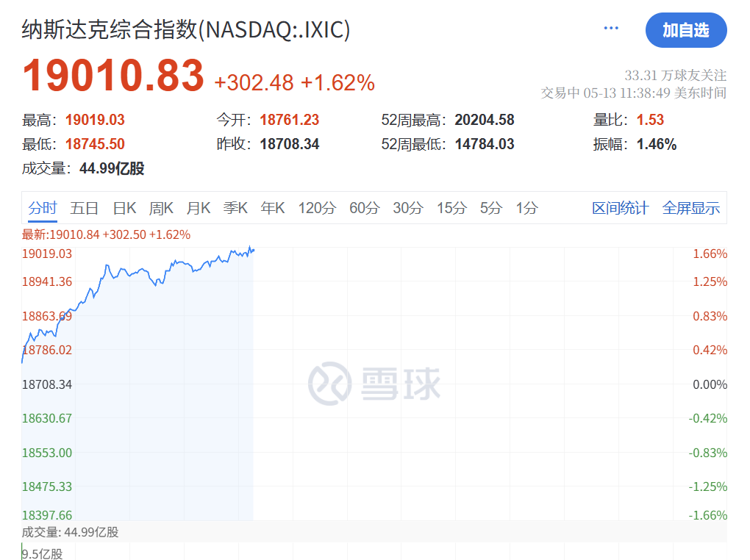Select the 5分 interval tab
This screenshot has height=560, width=750.
pos(491,208)
